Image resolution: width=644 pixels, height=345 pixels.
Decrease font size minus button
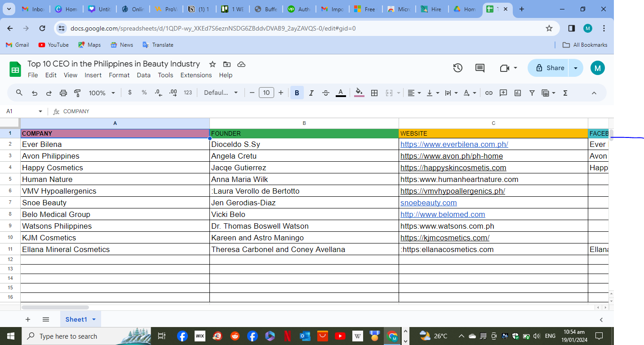[252, 93]
